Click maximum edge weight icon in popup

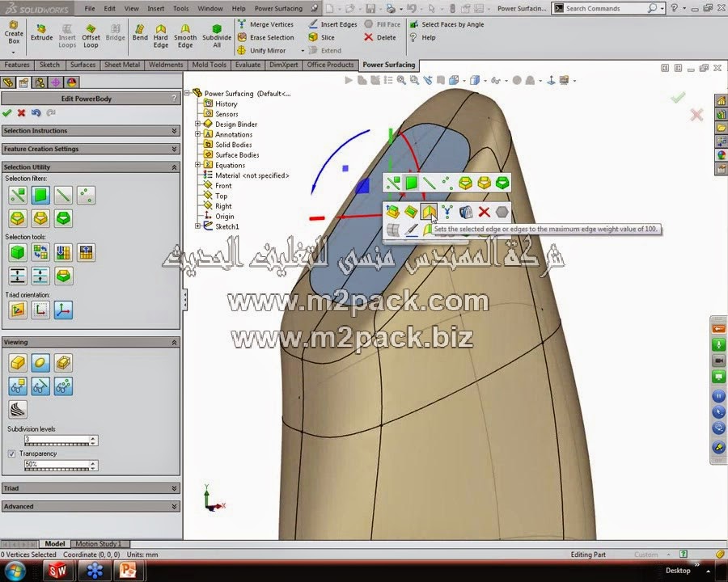coord(429,212)
